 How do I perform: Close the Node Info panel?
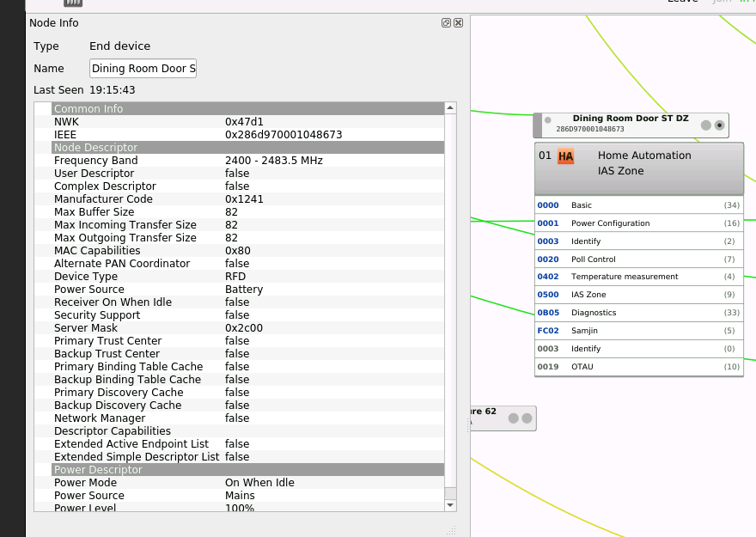(459, 22)
